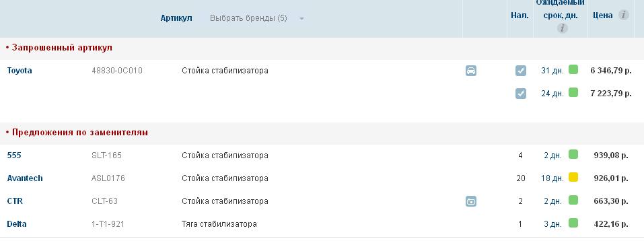Click the car applicability icon for Toyota

[470, 71]
